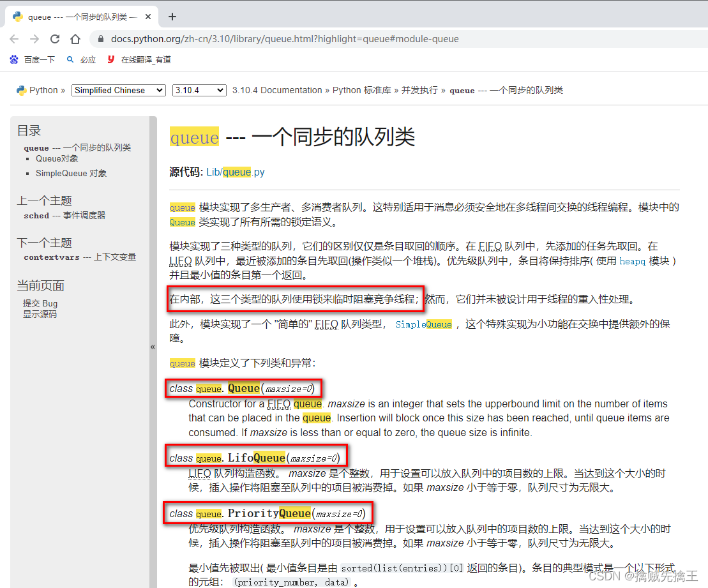Open the 必应 bookmark
This screenshot has width=708, height=588.
(x=81, y=59)
